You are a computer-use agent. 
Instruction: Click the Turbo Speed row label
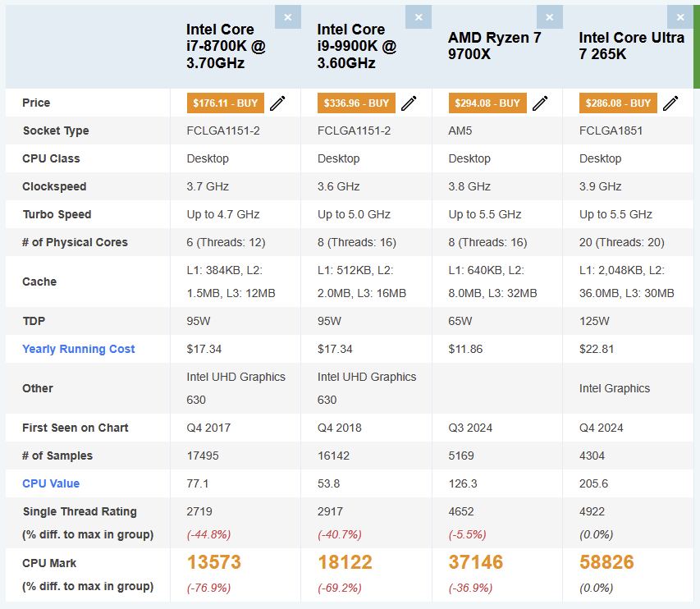(57, 215)
